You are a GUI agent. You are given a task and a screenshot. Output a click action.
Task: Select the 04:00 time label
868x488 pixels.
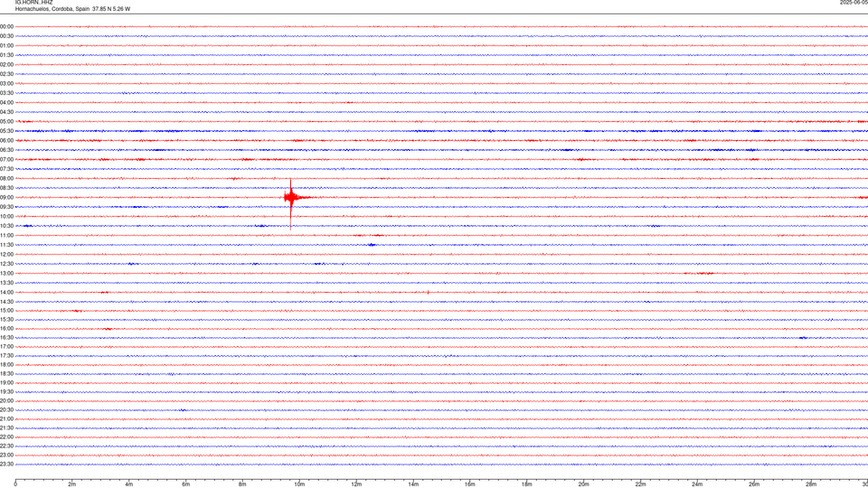(x=6, y=102)
